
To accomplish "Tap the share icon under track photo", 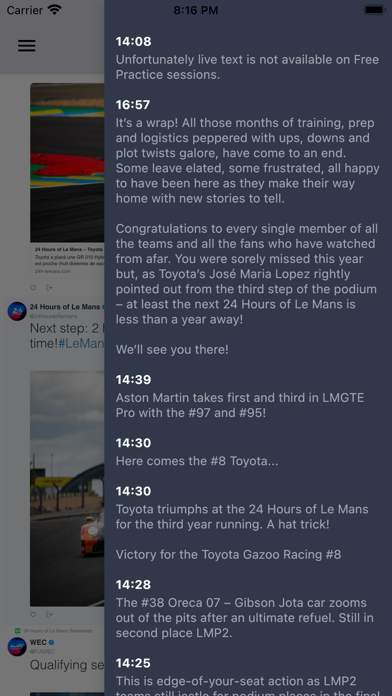I will click(49, 288).
